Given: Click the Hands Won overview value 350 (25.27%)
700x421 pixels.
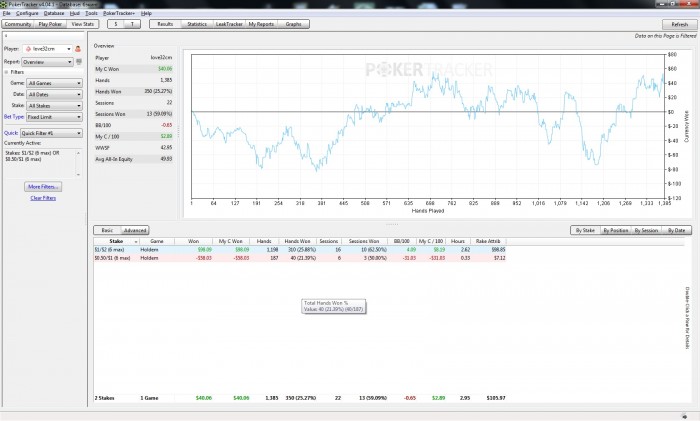Looking at the screenshot, I should (158, 91).
